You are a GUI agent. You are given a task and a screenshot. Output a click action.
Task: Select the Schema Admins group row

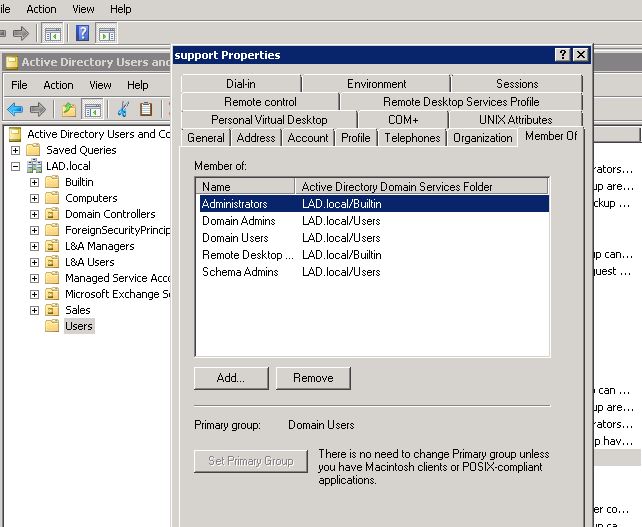pyautogui.click(x=374, y=272)
